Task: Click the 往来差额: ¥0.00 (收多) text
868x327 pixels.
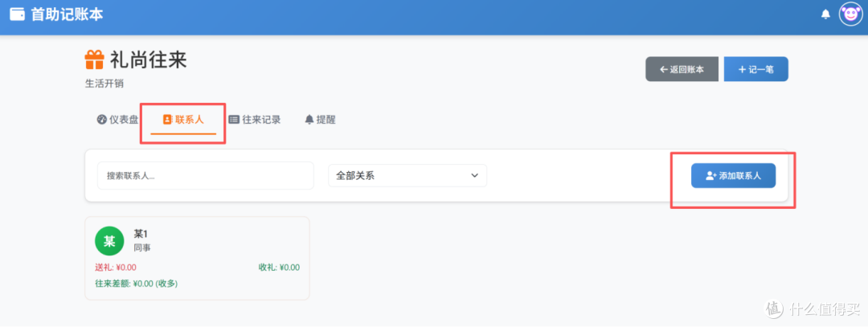Action: pos(136,284)
